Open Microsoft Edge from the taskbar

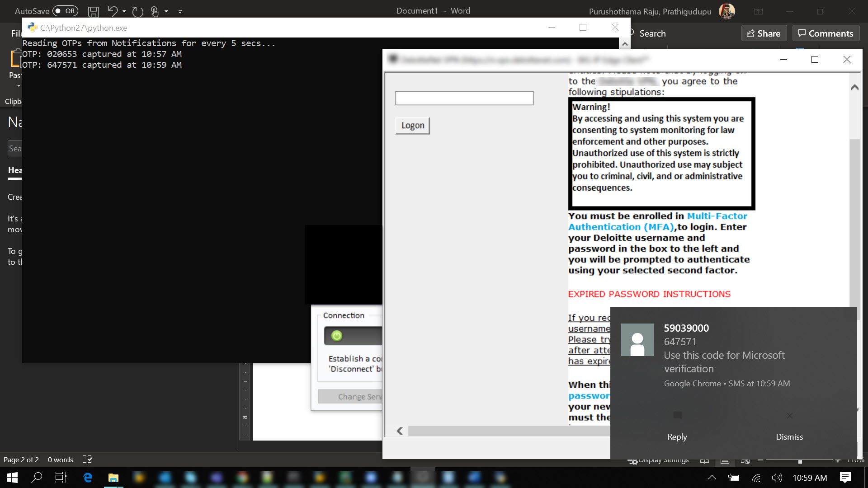pos(88,478)
